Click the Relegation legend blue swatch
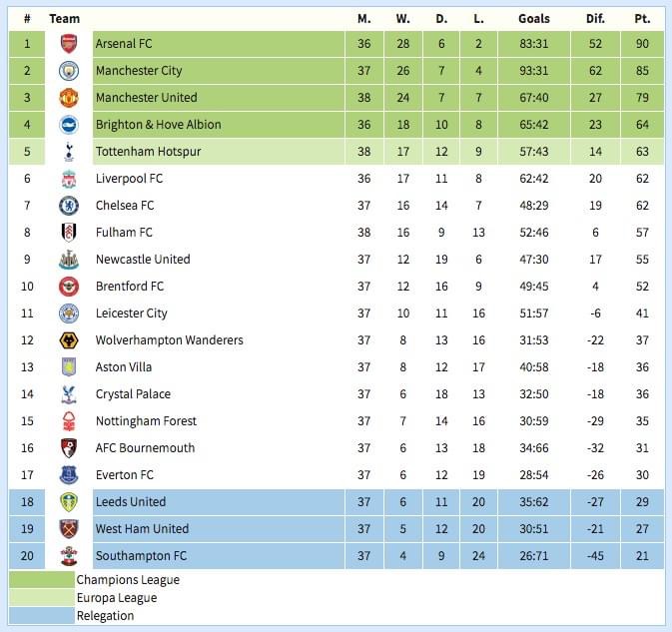The width and height of the screenshot is (672, 632). (42, 616)
